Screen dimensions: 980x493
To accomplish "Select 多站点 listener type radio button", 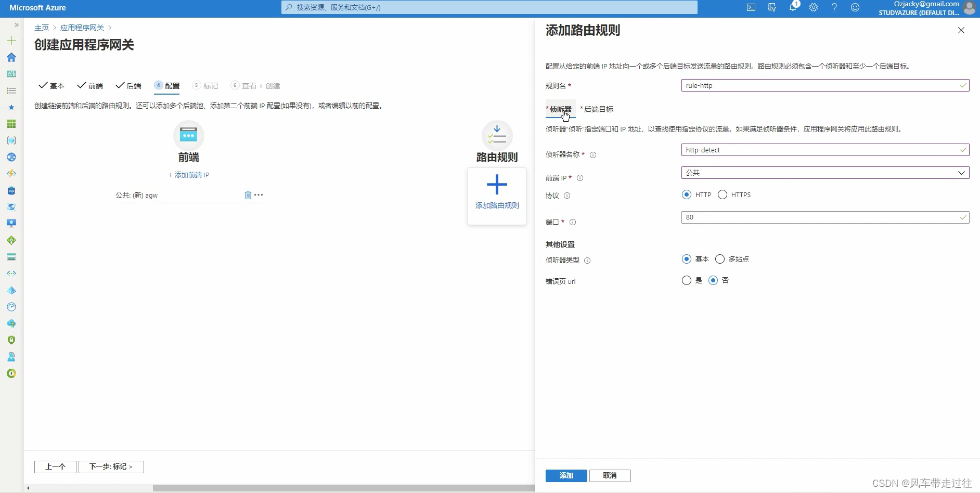I will 720,259.
